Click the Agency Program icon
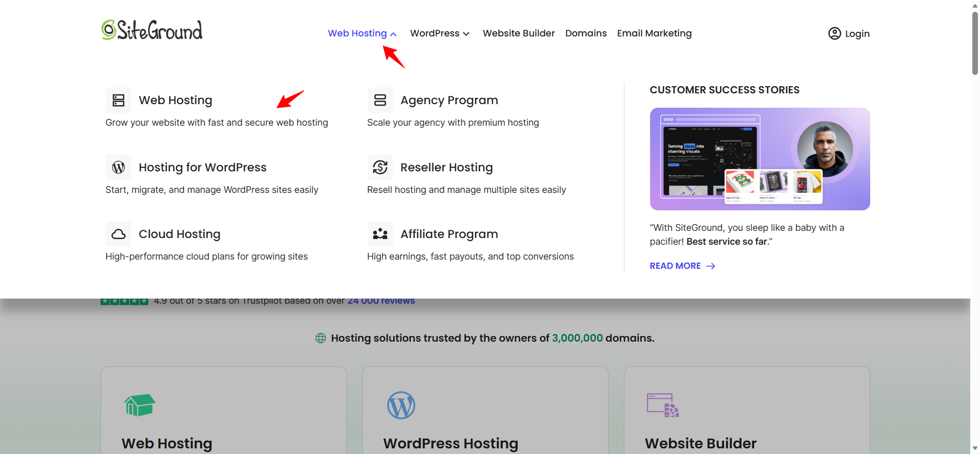The width and height of the screenshot is (980, 454). (x=380, y=100)
